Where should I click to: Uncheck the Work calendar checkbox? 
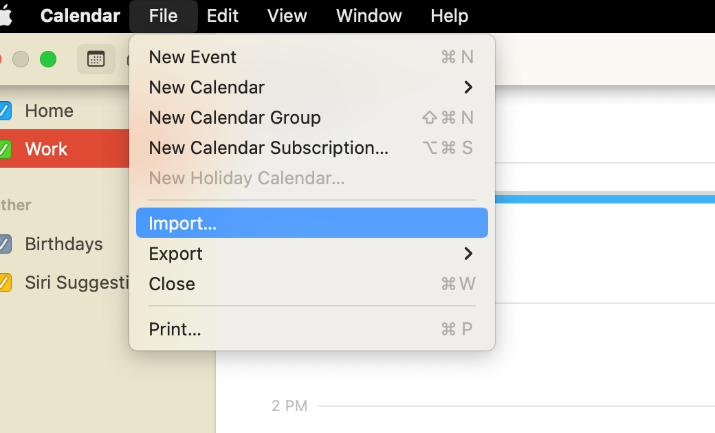click(x=5, y=149)
